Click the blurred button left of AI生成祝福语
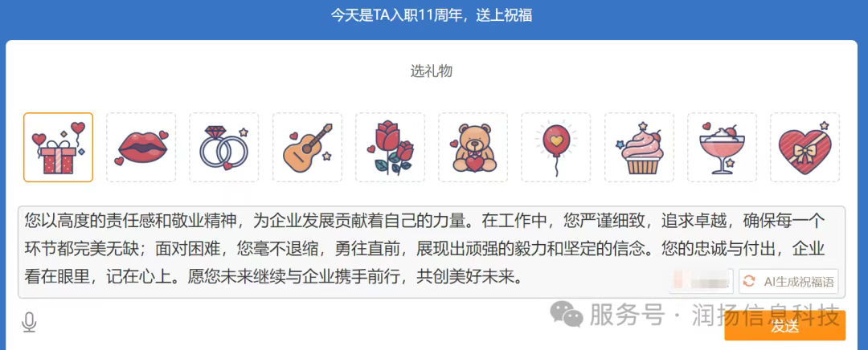Image resolution: width=868 pixels, height=350 pixels. (702, 282)
